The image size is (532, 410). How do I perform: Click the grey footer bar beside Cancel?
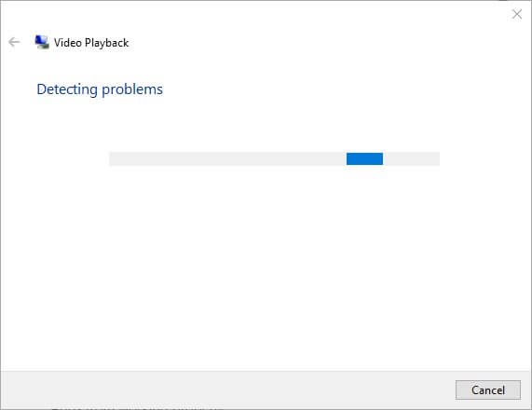click(x=227, y=389)
